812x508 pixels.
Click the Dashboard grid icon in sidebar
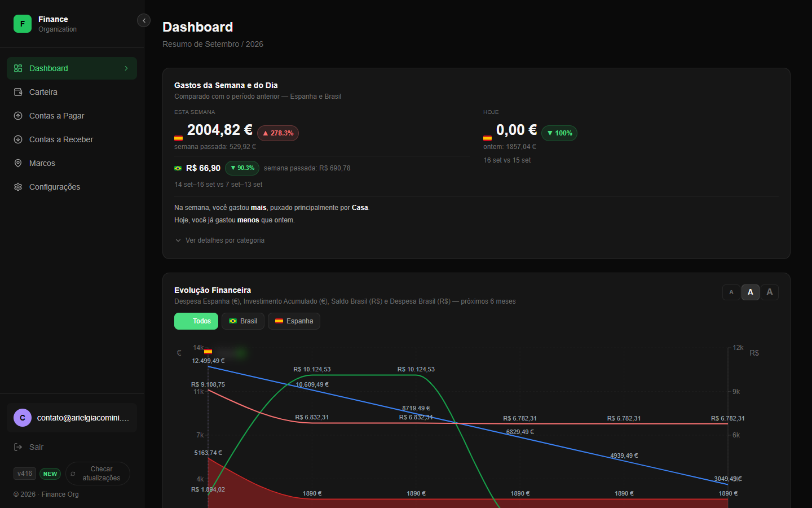pyautogui.click(x=18, y=68)
